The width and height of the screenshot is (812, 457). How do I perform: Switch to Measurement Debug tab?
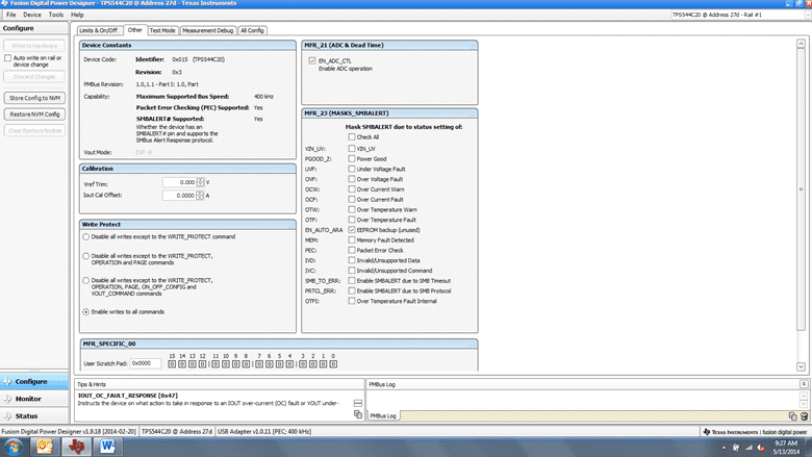[x=208, y=31]
